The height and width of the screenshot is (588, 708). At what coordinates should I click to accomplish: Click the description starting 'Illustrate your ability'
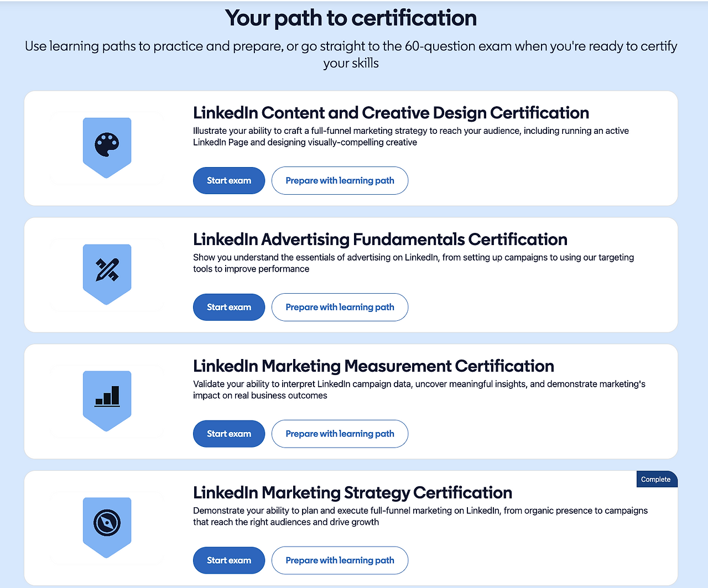(411, 137)
